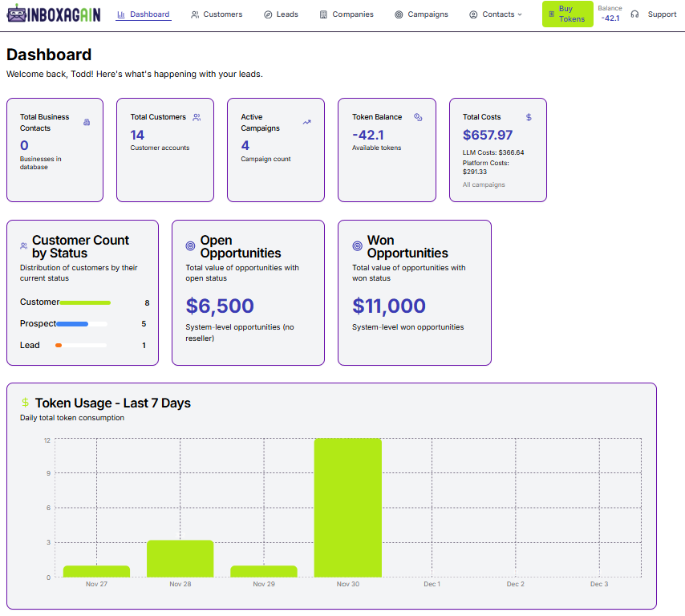Image resolution: width=685 pixels, height=616 pixels.
Task: Open the Support link
Action: (662, 14)
